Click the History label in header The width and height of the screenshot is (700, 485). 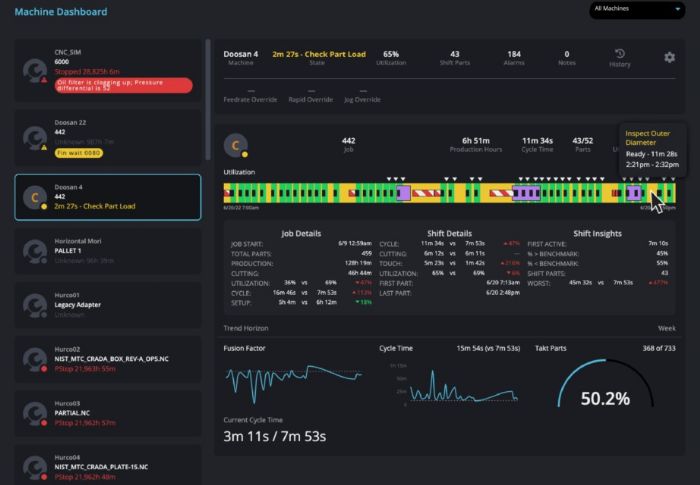(620, 64)
